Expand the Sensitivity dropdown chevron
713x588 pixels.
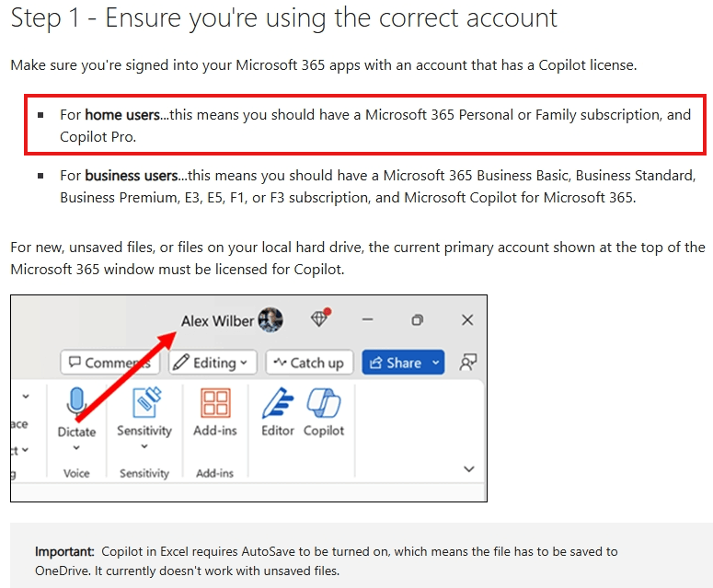click(144, 446)
